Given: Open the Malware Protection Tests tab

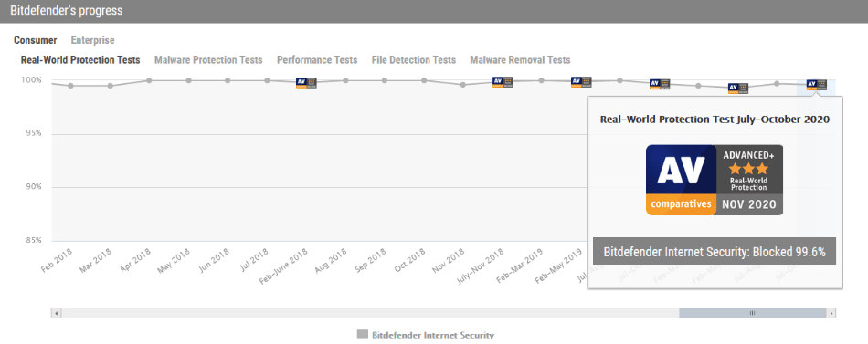Looking at the screenshot, I should point(208,59).
